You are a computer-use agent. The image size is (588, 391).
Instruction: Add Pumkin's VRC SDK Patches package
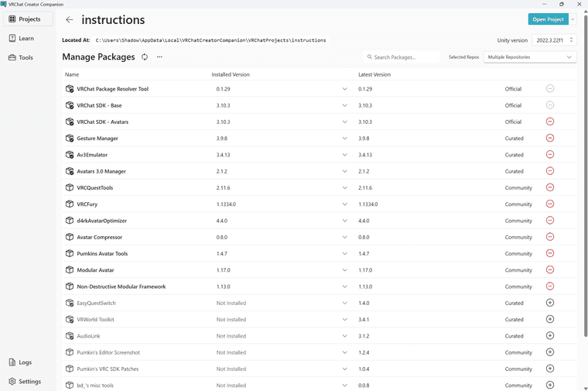pyautogui.click(x=550, y=369)
